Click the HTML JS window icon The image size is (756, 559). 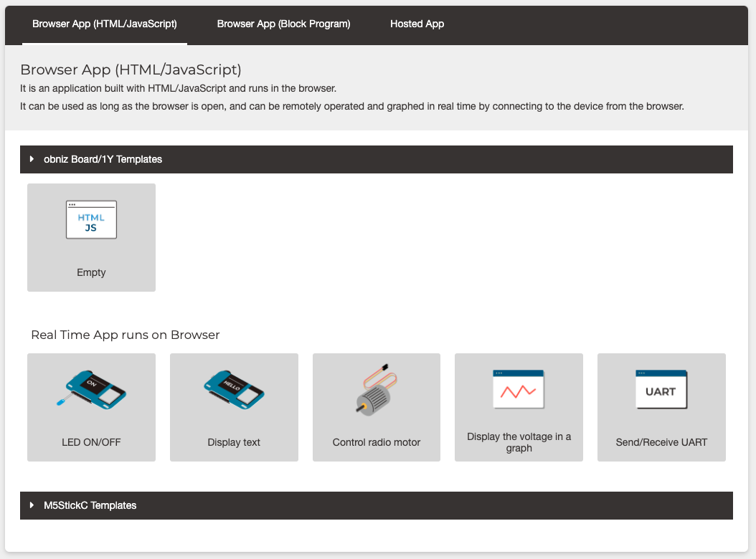91,219
